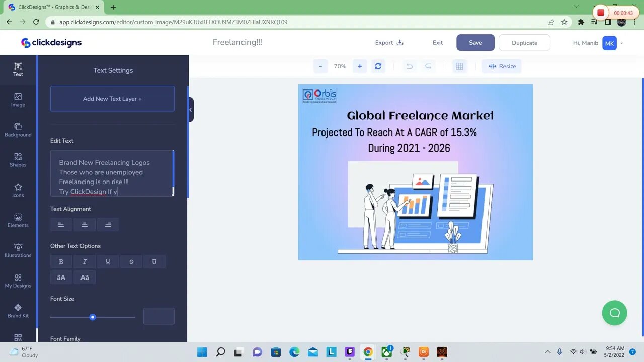The width and height of the screenshot is (644, 362).
Task: Toggle strikethrough text formatting
Action: coord(131,262)
